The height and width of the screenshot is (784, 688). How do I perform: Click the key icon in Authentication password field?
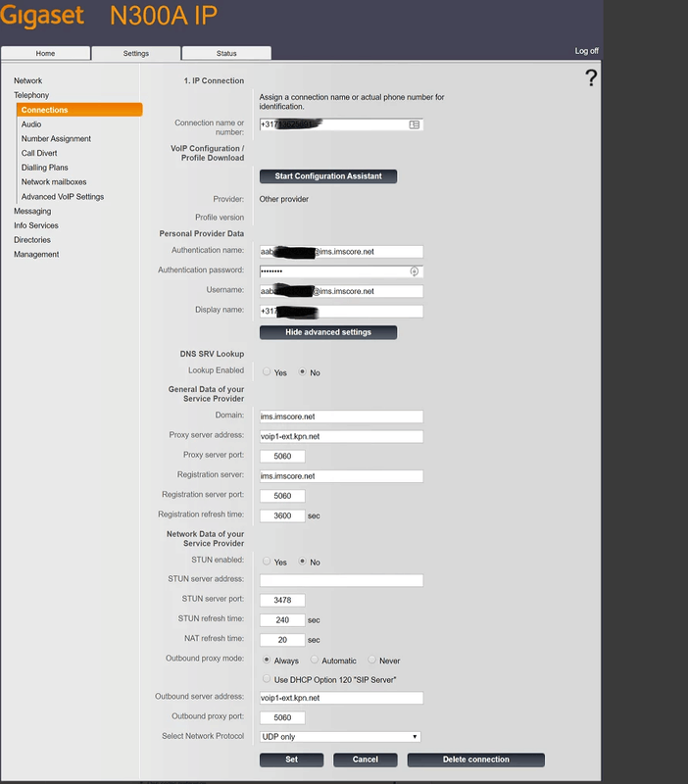point(414,271)
